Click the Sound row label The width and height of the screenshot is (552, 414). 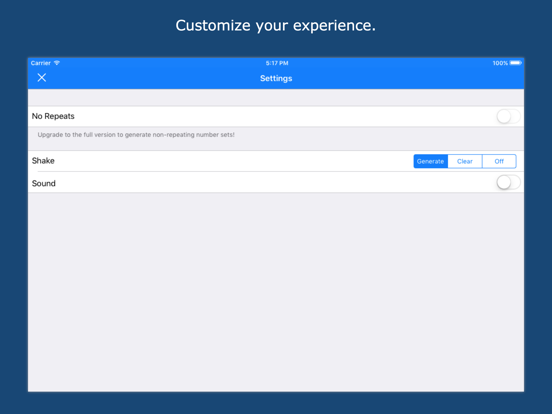(x=44, y=183)
